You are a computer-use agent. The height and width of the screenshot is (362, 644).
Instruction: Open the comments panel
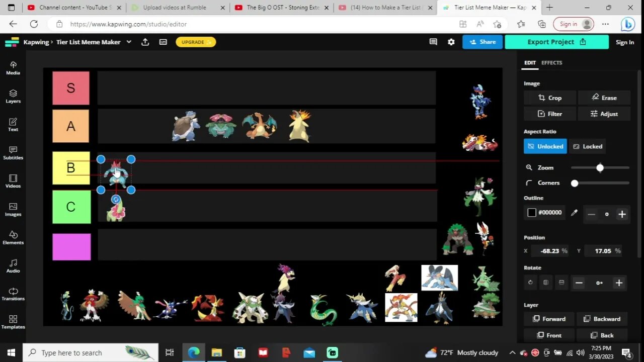click(433, 42)
